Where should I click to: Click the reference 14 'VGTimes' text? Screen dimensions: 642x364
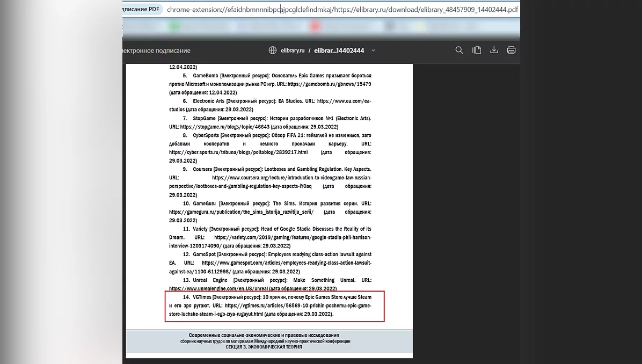point(202,297)
